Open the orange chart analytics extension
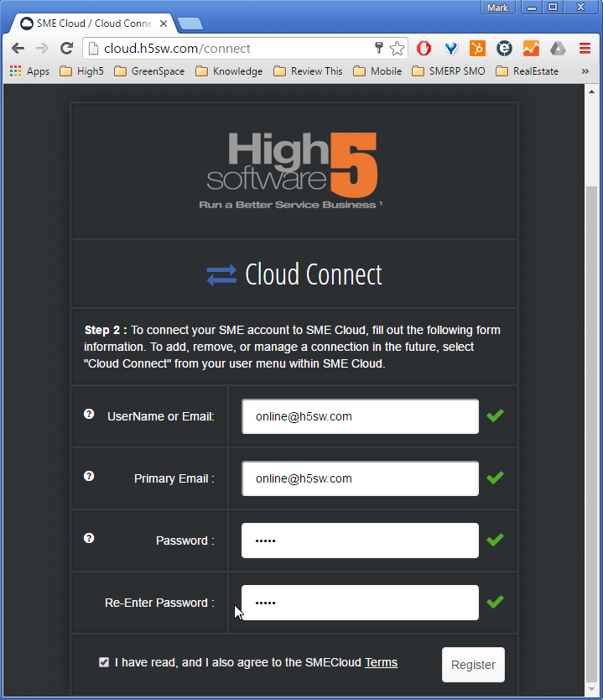603x700 pixels. tap(531, 48)
